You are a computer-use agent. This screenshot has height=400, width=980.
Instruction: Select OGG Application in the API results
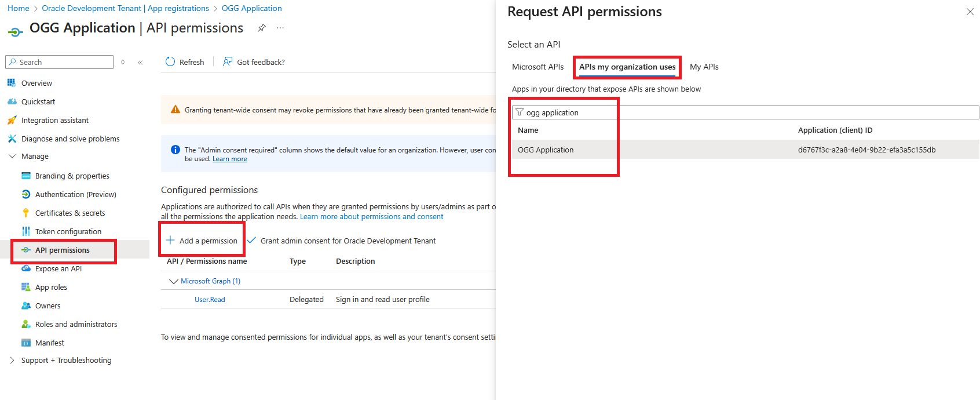(546, 150)
